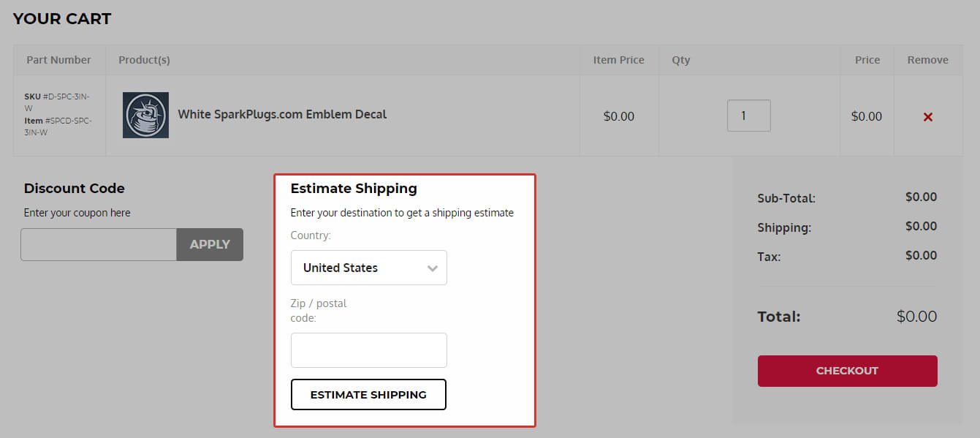Expand the Country dropdown chevron
This screenshot has height=438, width=980.
pyautogui.click(x=433, y=268)
